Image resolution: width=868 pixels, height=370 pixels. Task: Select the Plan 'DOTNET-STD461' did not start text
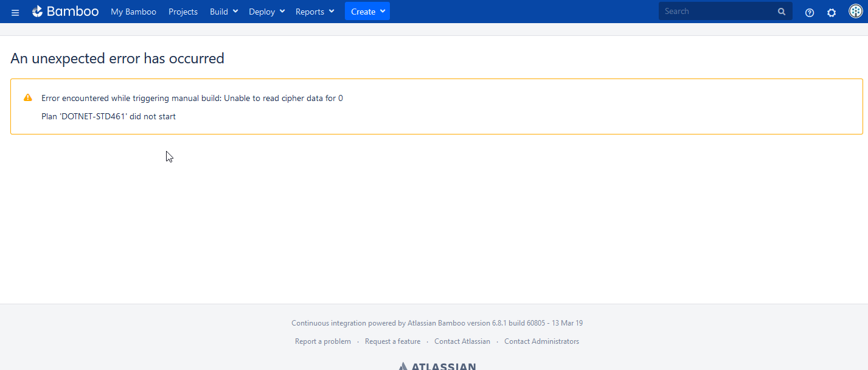coord(108,116)
